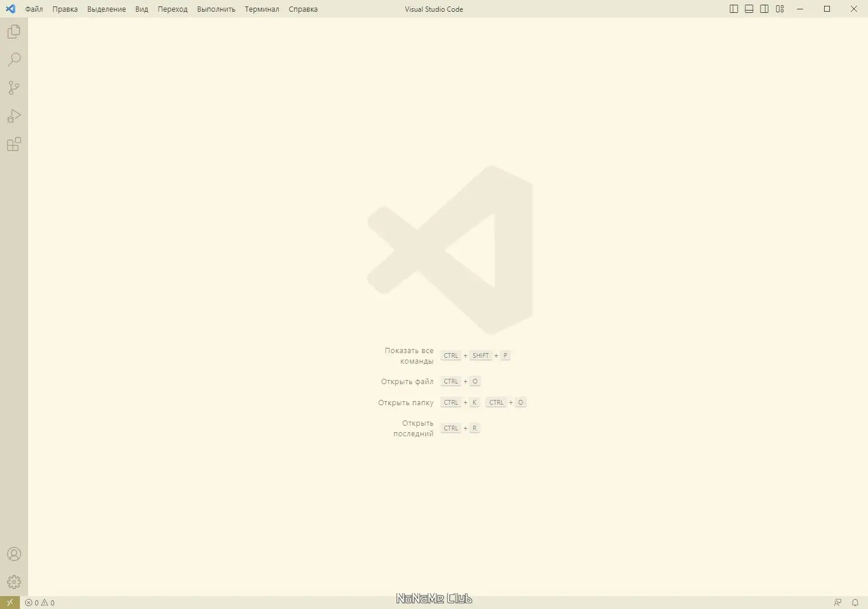Click the R key hint
This screenshot has height=609, width=868.
[x=474, y=428]
